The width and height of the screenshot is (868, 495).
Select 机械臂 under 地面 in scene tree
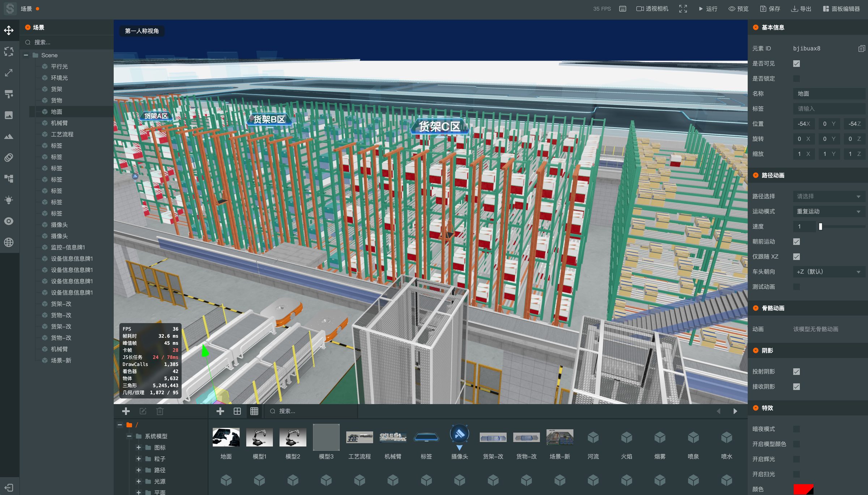coord(59,123)
